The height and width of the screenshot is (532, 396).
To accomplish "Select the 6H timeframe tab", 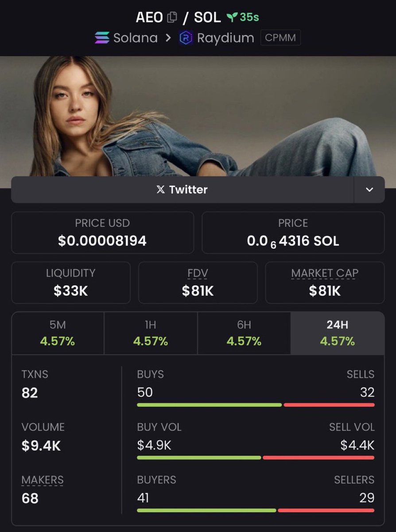I will 244,333.
